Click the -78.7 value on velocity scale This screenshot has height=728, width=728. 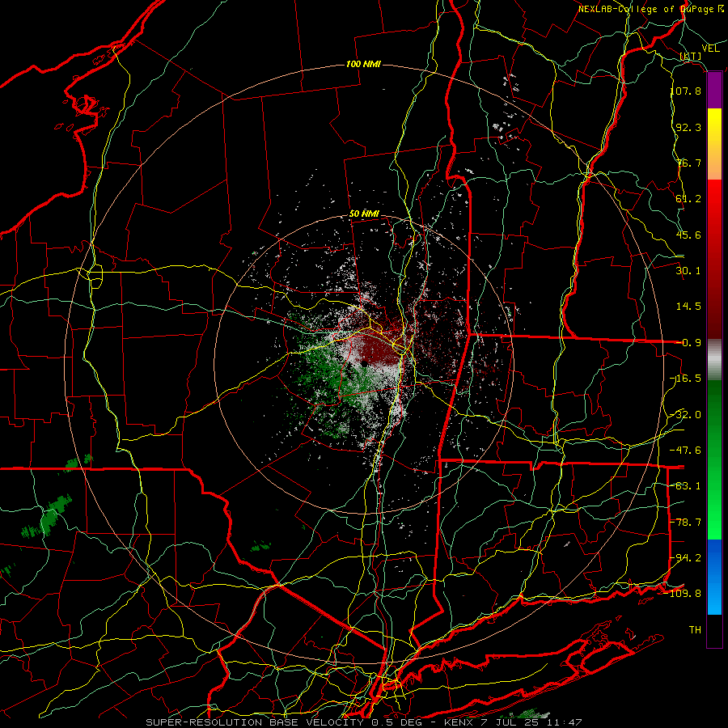[x=686, y=523]
